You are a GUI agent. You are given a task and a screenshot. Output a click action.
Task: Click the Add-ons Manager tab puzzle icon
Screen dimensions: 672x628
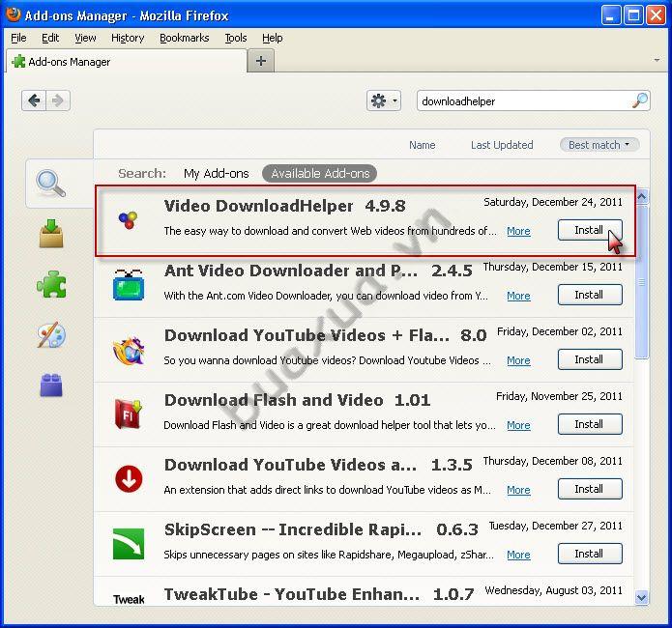18,62
